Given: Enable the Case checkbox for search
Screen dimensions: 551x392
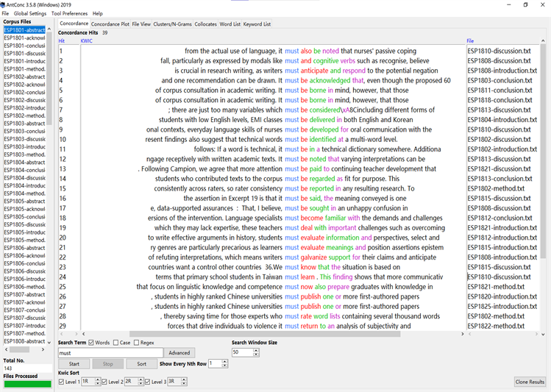Looking at the screenshot, I should click(x=116, y=343).
